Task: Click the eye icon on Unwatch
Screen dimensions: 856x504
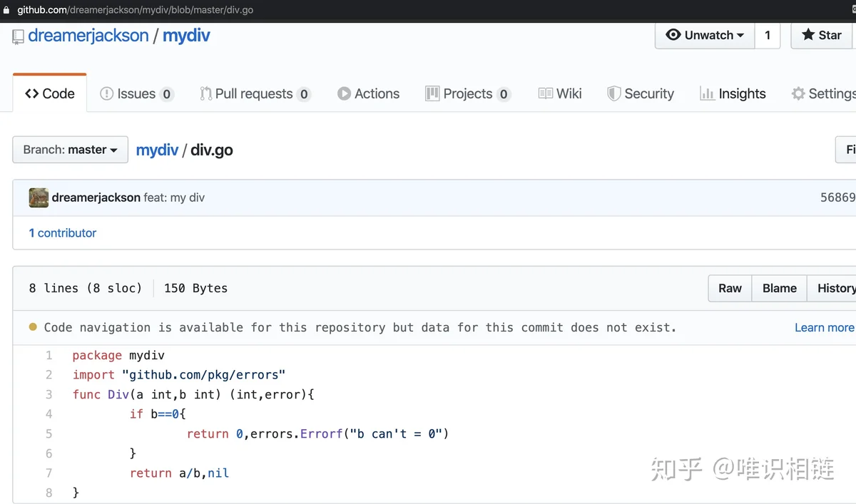Action: coord(673,35)
